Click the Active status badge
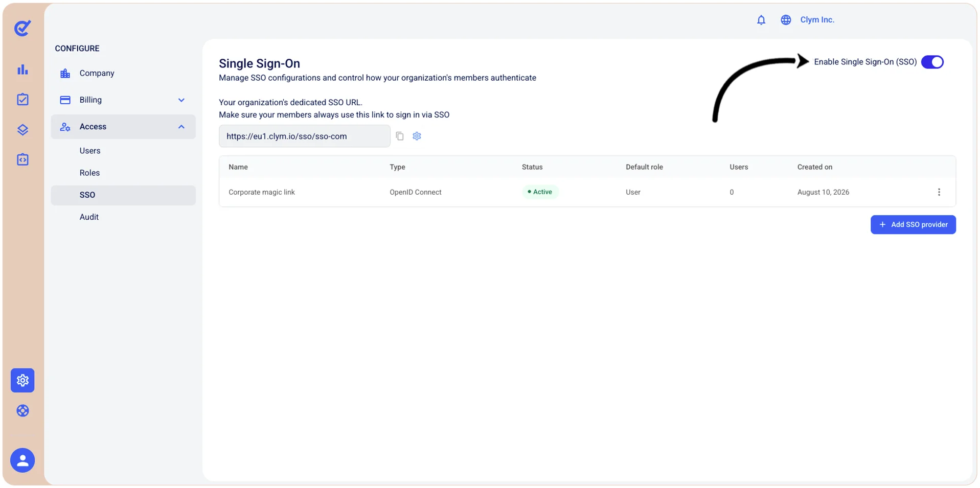Viewport: 980px width, 488px height. (x=540, y=192)
